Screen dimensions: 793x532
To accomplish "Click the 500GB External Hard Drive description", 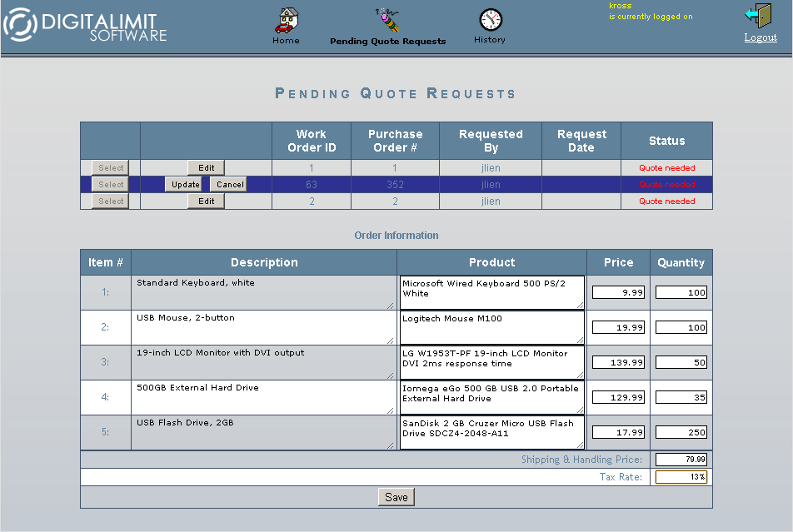I will pos(263,397).
